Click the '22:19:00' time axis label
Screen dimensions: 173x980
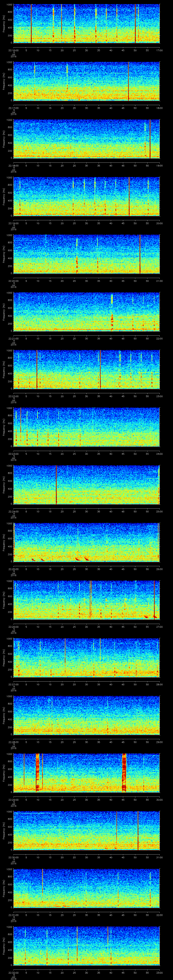point(14,223)
